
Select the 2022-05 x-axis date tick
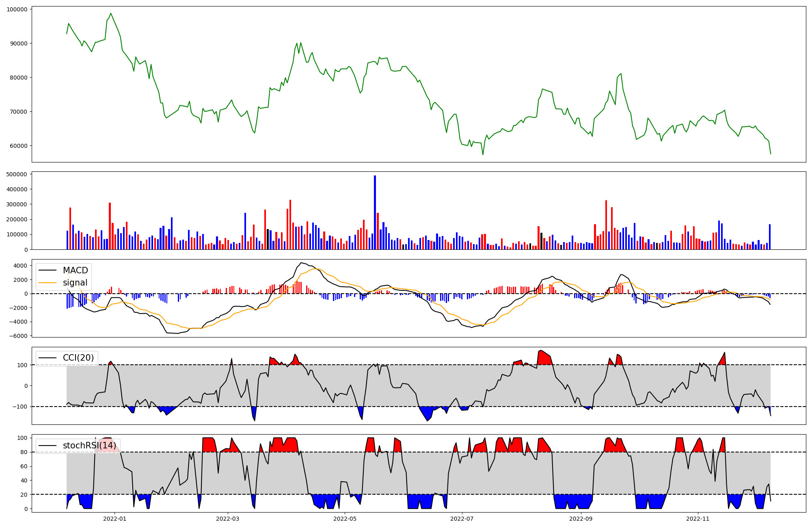pos(345,519)
